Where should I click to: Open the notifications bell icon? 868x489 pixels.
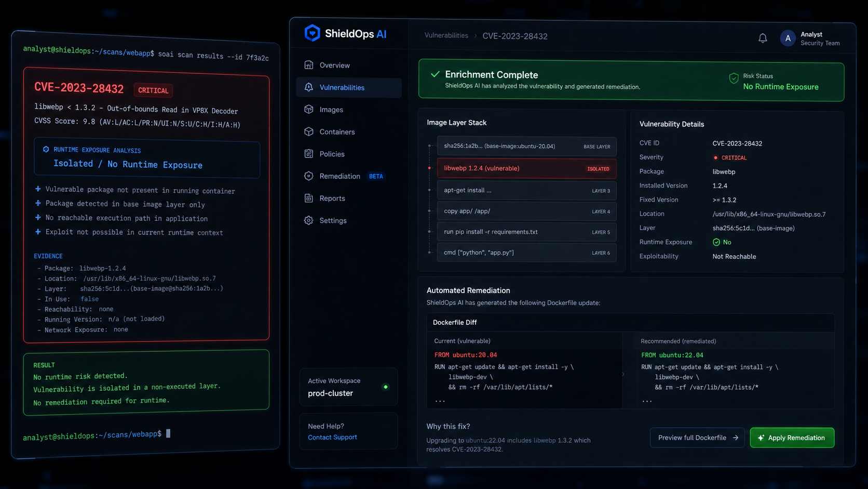(763, 38)
